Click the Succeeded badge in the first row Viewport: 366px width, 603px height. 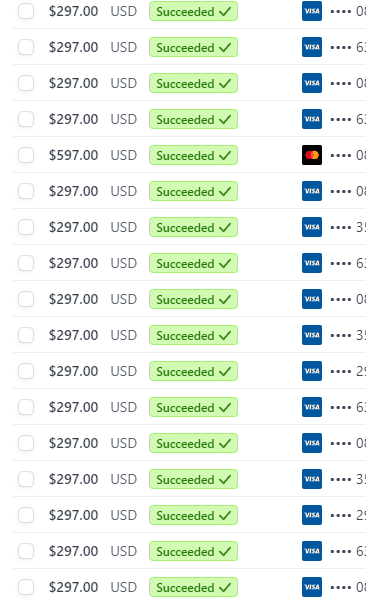[193, 11]
